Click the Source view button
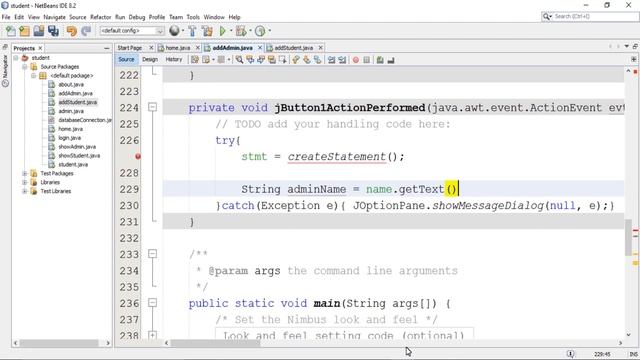 [x=126, y=60]
